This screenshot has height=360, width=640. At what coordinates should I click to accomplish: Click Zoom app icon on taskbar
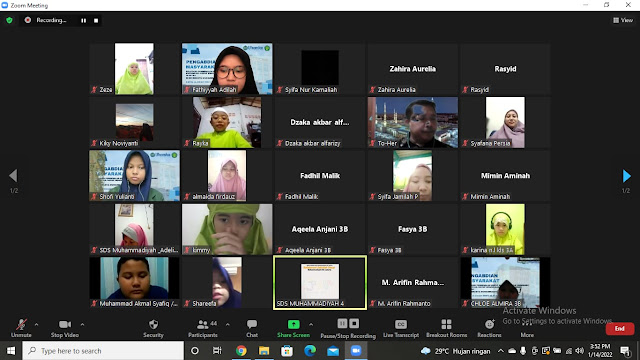(356, 351)
